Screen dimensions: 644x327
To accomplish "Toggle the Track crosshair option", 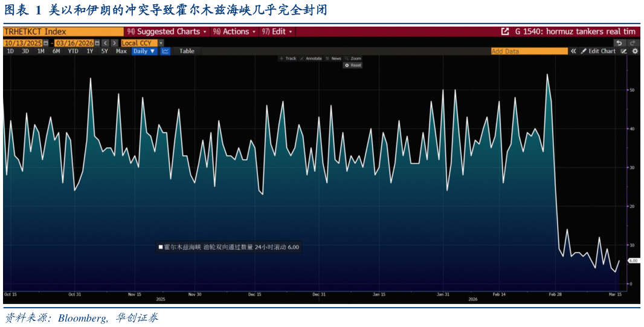I will pos(288,59).
